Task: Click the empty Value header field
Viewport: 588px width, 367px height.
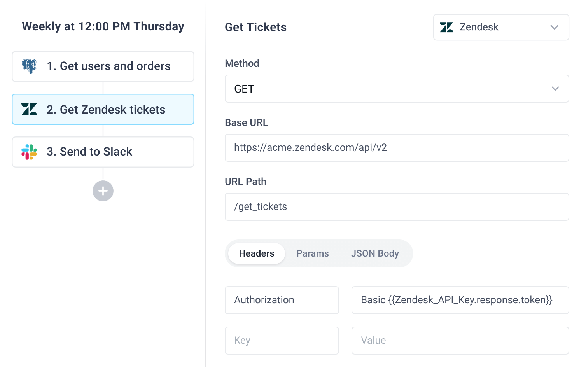Action: pos(460,341)
